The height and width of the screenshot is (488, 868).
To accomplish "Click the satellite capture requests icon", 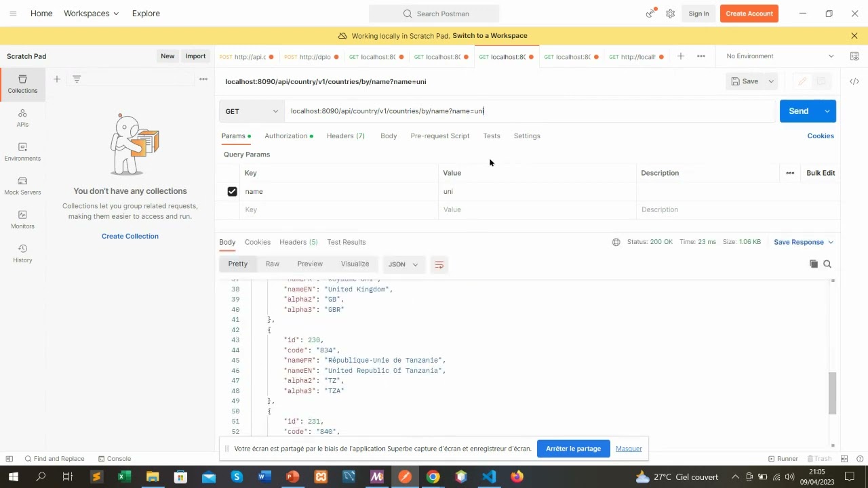I will (650, 14).
